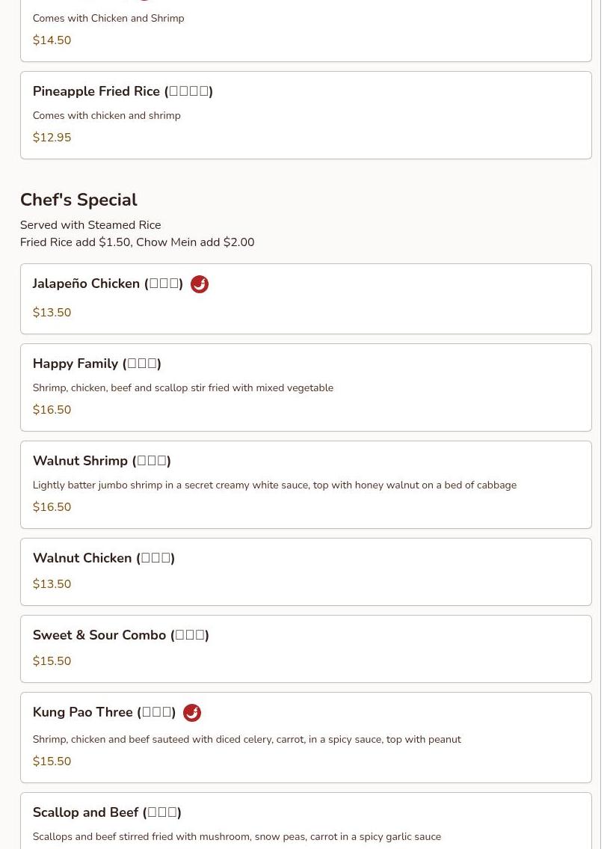Click the spicy pepper icon beside Kung Pao Three
The height and width of the screenshot is (849, 616).
click(x=192, y=713)
